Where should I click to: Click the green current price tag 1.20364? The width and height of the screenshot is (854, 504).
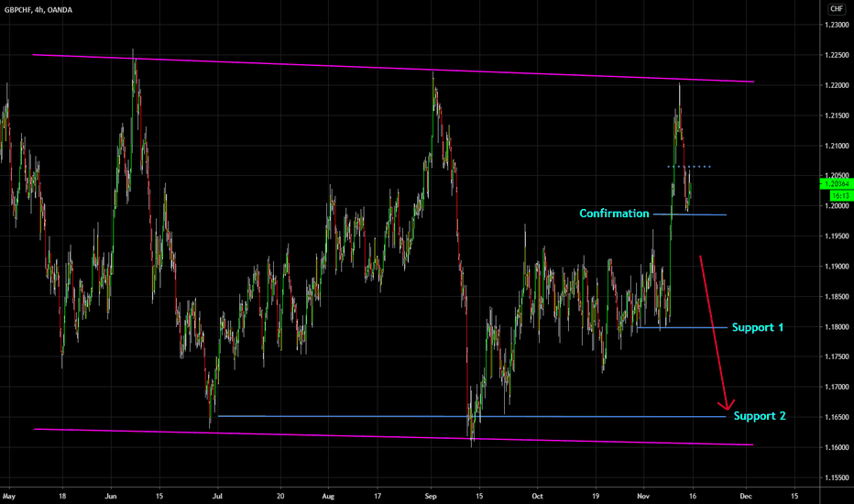tap(838, 184)
